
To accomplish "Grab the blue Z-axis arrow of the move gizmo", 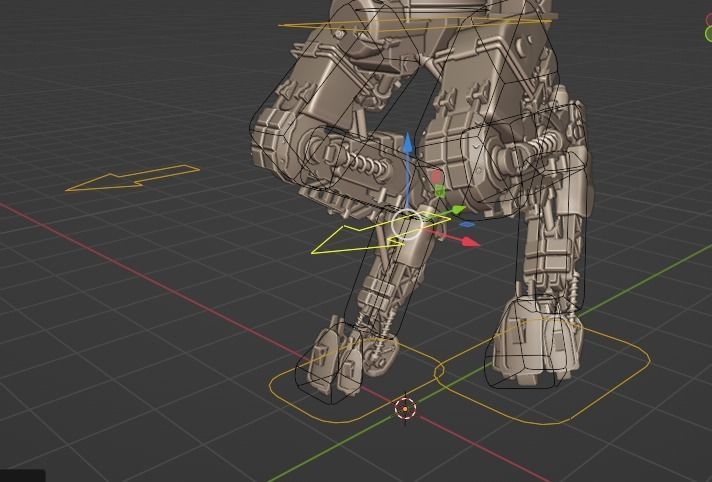I will pos(408,143).
